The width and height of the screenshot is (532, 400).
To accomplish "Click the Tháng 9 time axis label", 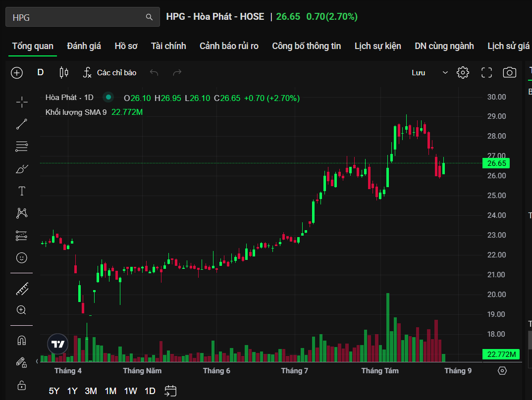I will [x=458, y=371].
